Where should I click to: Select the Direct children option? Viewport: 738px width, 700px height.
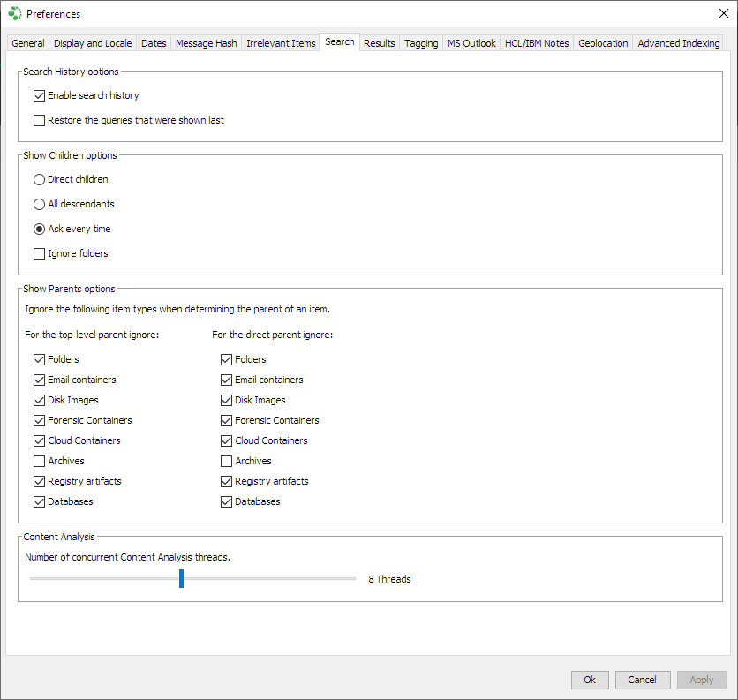[39, 179]
